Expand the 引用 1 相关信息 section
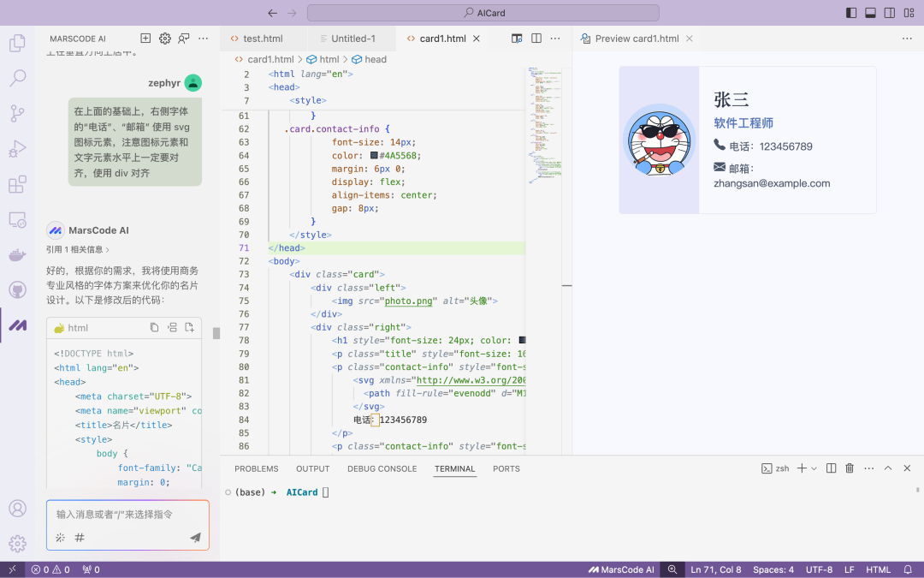The width and height of the screenshot is (924, 578). pos(79,249)
